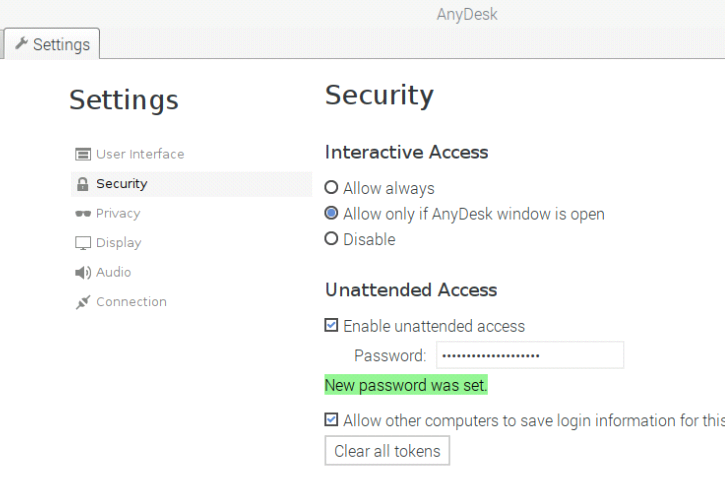Select the Allow always radio button

pyautogui.click(x=331, y=187)
